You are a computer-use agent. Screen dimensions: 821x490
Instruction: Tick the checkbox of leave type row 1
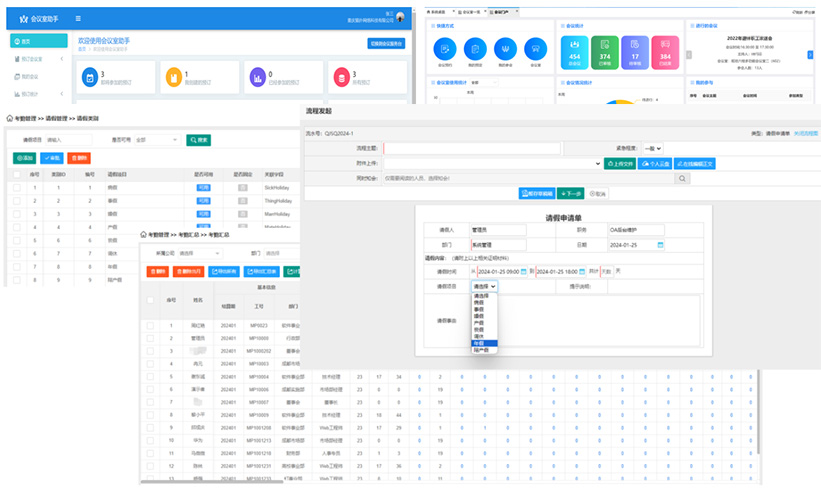[x=17, y=187]
